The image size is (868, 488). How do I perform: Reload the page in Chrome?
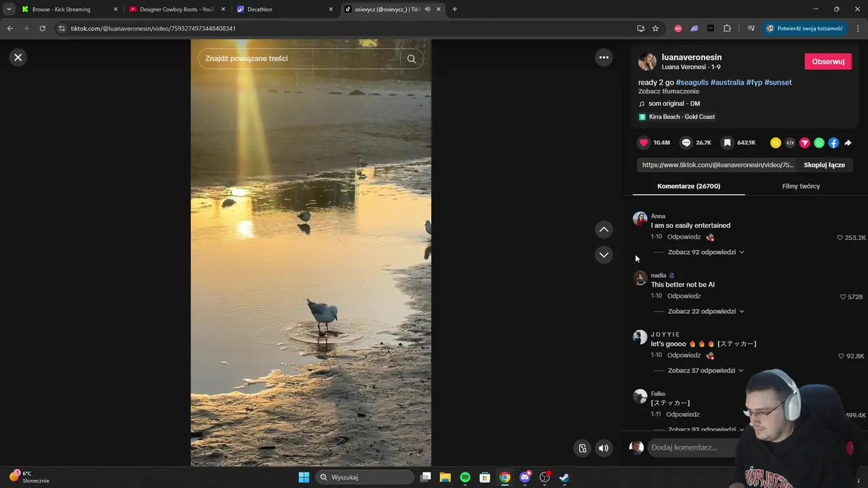42,28
